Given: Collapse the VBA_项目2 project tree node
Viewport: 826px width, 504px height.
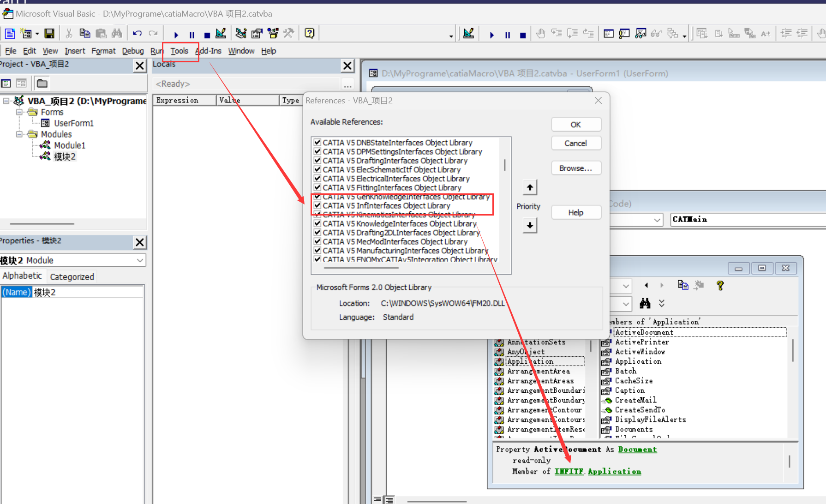Looking at the screenshot, I should (6, 101).
